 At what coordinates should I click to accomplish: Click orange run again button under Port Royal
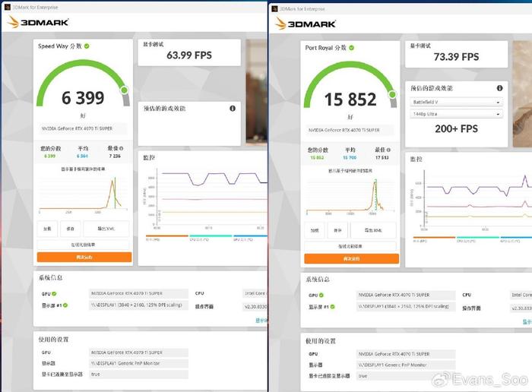[x=351, y=259]
